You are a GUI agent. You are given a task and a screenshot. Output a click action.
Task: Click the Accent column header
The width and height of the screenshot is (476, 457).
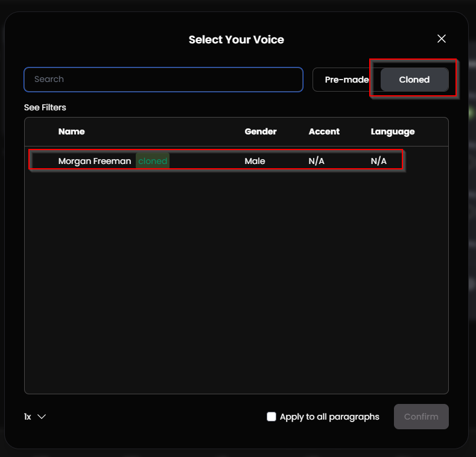[x=324, y=131]
